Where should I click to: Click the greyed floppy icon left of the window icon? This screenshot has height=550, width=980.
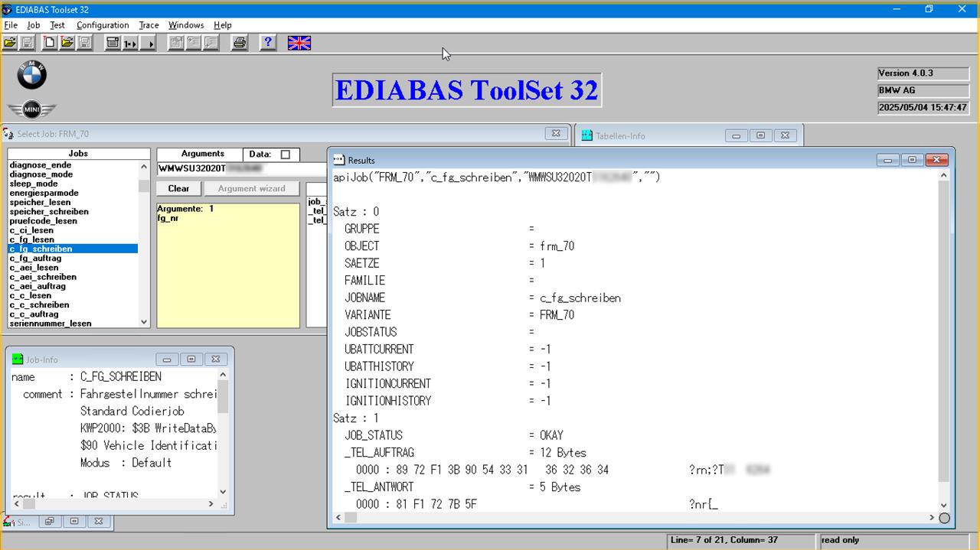point(84,43)
